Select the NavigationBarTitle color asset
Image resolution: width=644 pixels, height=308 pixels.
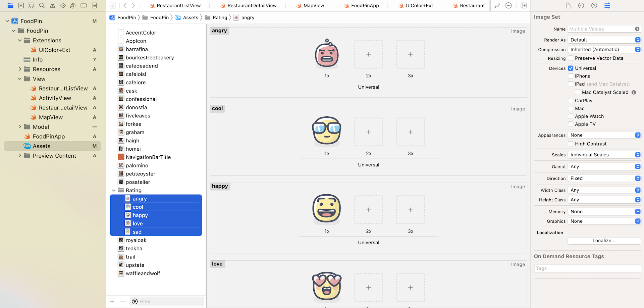click(148, 157)
